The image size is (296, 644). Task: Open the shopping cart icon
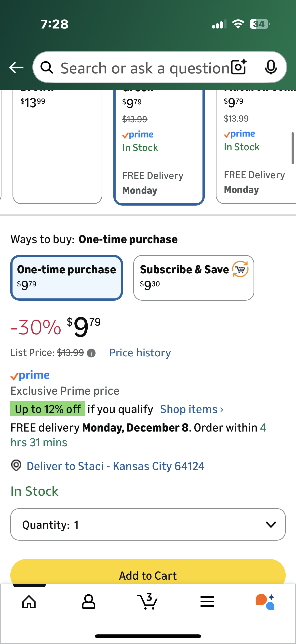147,602
